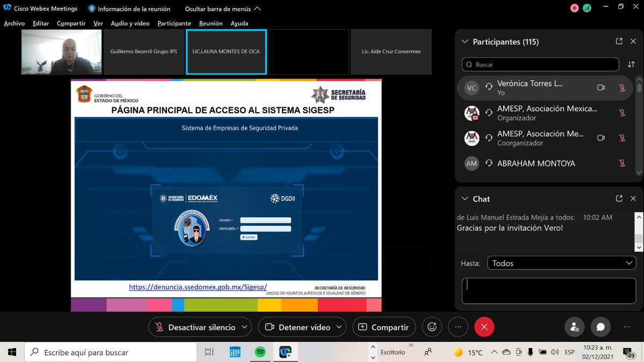Select Guillermo Becerril Grupo IPS video tile
Viewport: 644px width, 362px height.
(143, 51)
